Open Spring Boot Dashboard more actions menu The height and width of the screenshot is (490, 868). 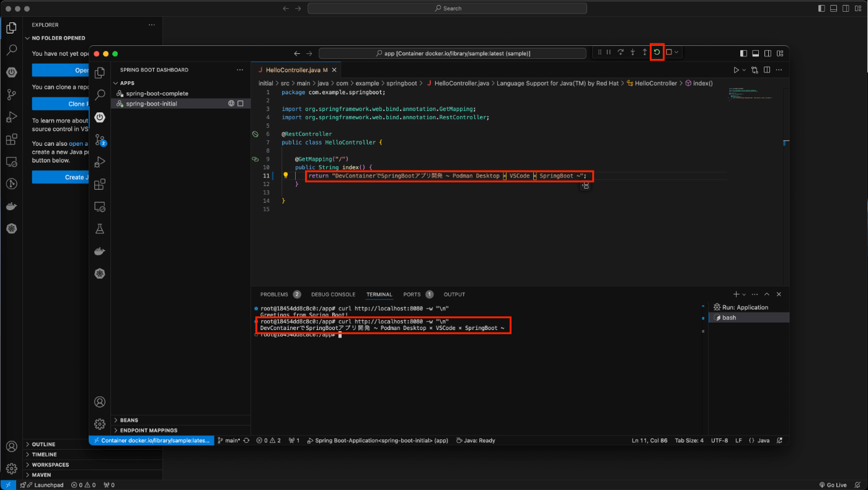(x=240, y=70)
